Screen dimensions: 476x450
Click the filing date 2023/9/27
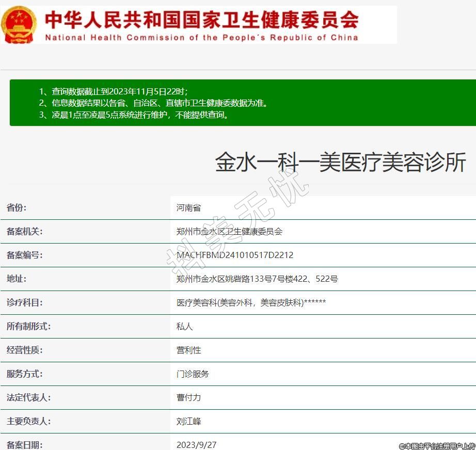197,444
